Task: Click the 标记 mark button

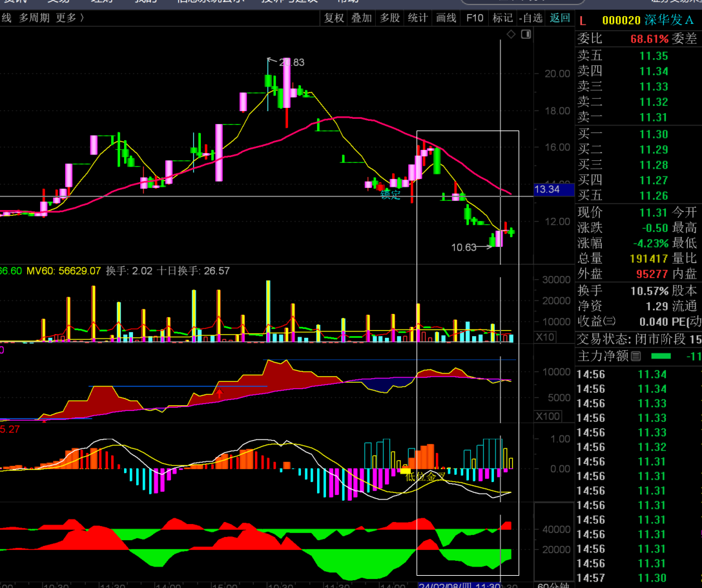Action: point(502,18)
